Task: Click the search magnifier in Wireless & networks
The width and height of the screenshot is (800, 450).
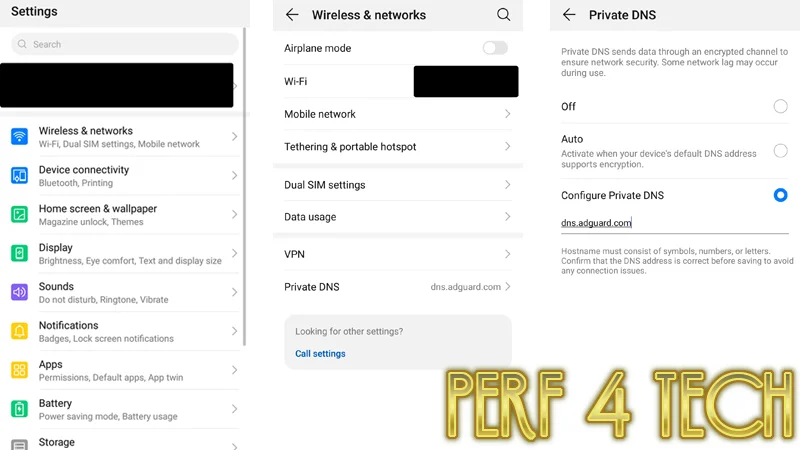Action: coord(503,15)
